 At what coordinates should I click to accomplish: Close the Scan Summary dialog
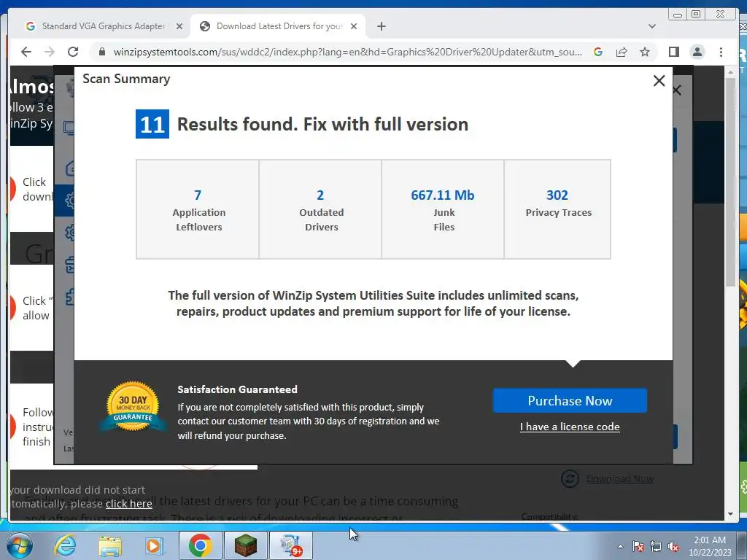click(659, 81)
